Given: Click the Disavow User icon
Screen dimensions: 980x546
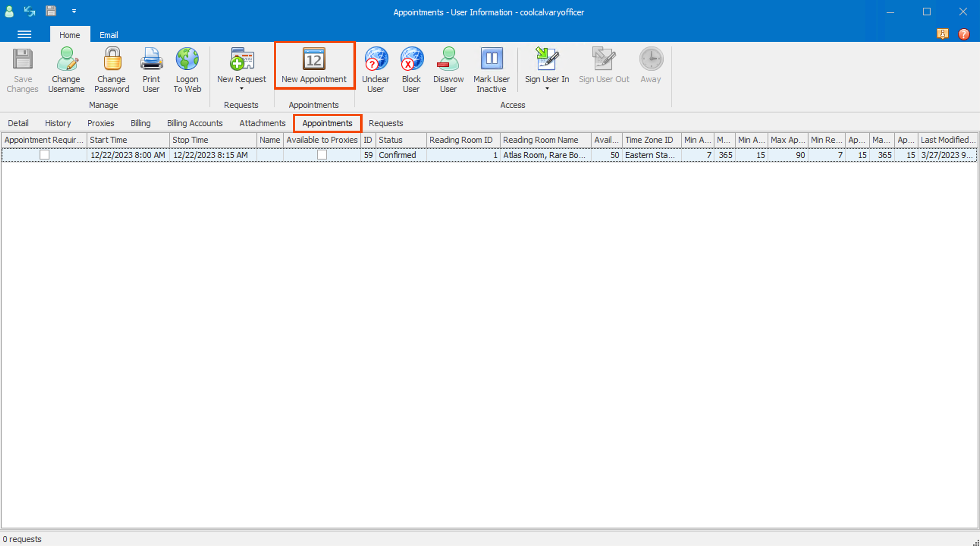Looking at the screenshot, I should (448, 59).
